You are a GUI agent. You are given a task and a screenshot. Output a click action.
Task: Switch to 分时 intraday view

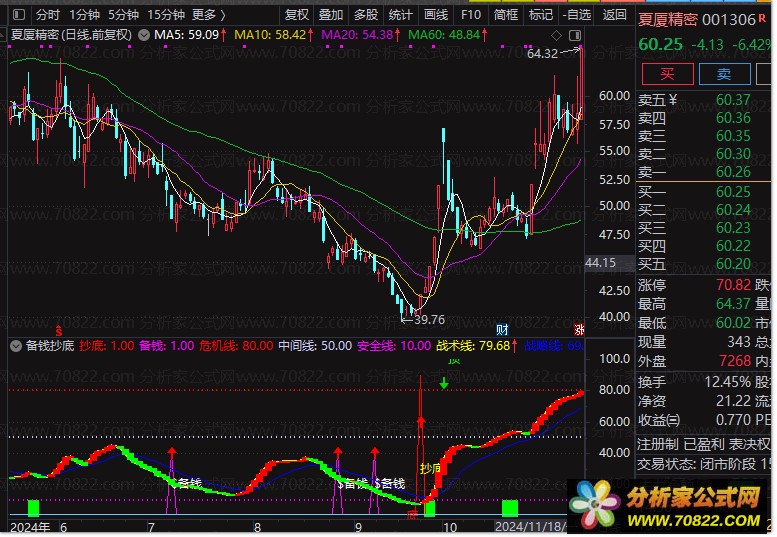[x=47, y=15]
